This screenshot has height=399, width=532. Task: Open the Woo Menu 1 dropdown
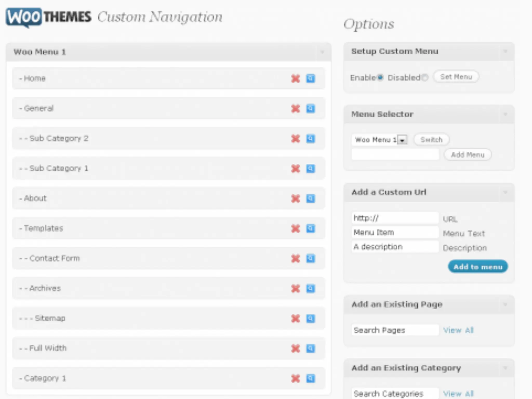(x=402, y=140)
